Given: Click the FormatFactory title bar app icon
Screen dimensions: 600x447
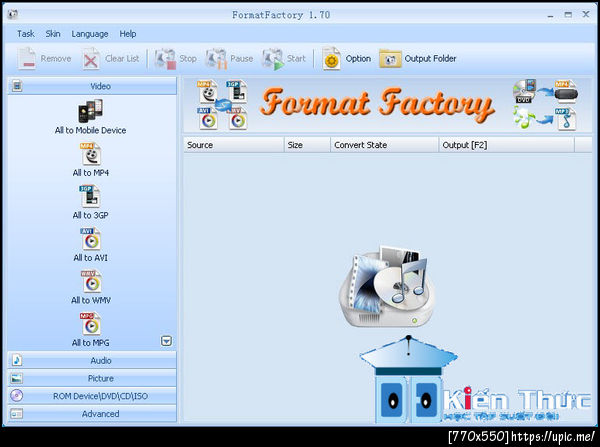Looking at the screenshot, I should (13, 15).
